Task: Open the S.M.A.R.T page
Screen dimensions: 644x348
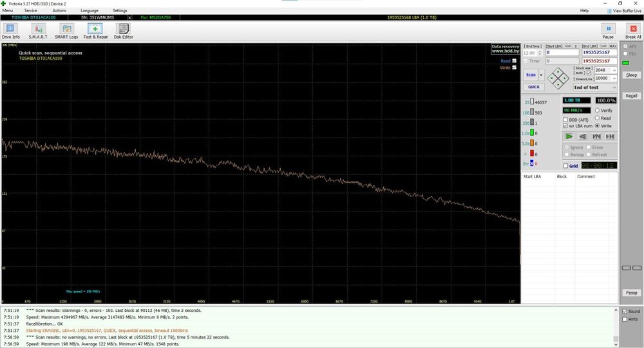Action: (38, 31)
